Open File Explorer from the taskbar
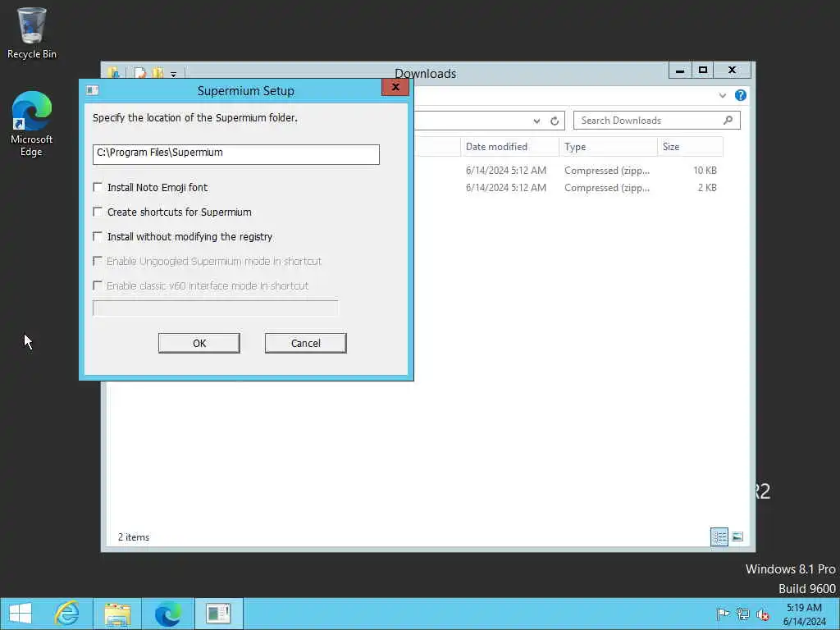Viewport: 840px width, 630px height. click(117, 614)
